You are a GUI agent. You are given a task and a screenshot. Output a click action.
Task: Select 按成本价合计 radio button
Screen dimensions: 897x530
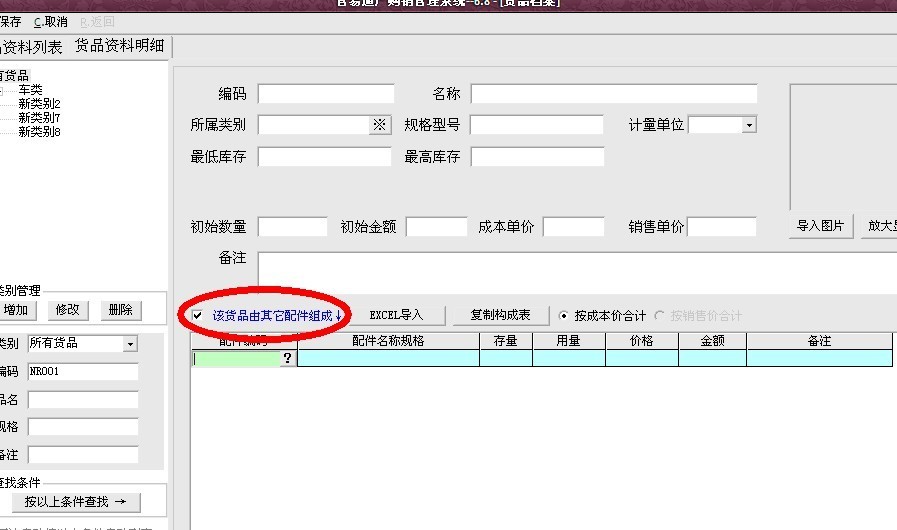(x=563, y=315)
